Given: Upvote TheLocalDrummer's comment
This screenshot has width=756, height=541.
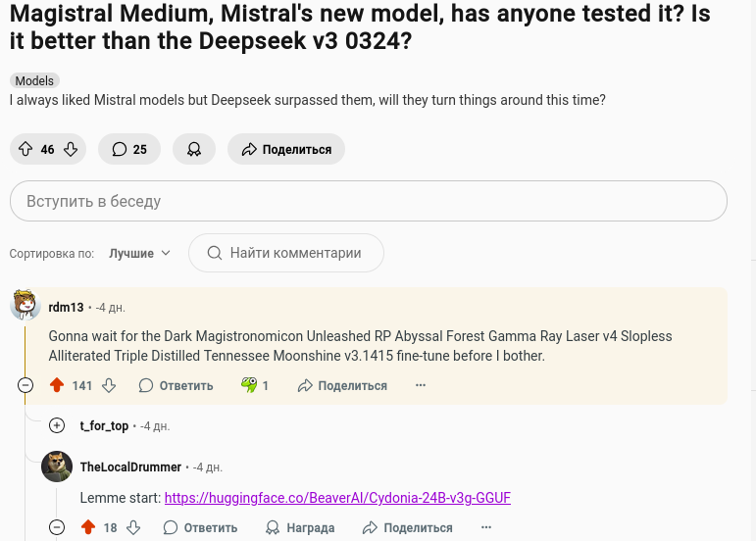Looking at the screenshot, I should coord(88,527).
